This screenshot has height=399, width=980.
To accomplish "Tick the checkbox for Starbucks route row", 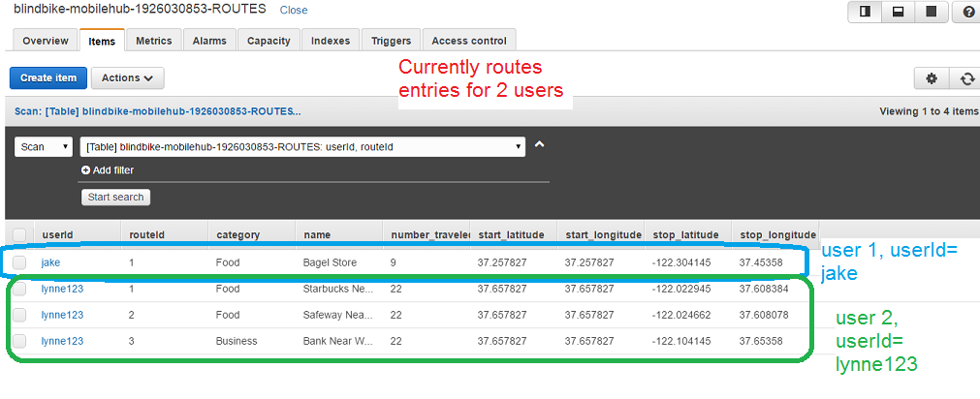I will click(x=19, y=289).
